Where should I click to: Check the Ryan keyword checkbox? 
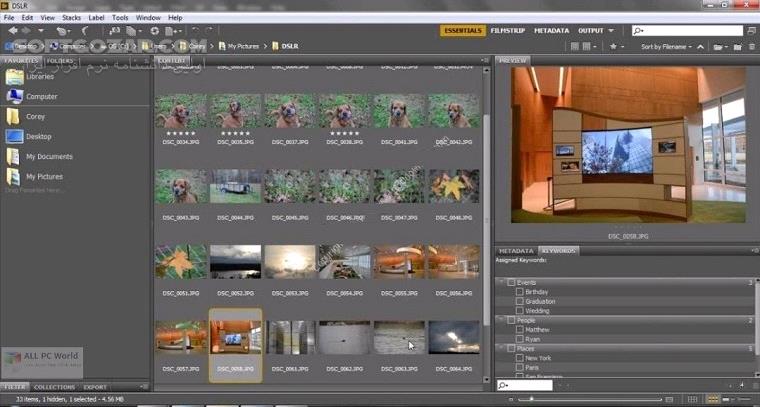tap(520, 339)
